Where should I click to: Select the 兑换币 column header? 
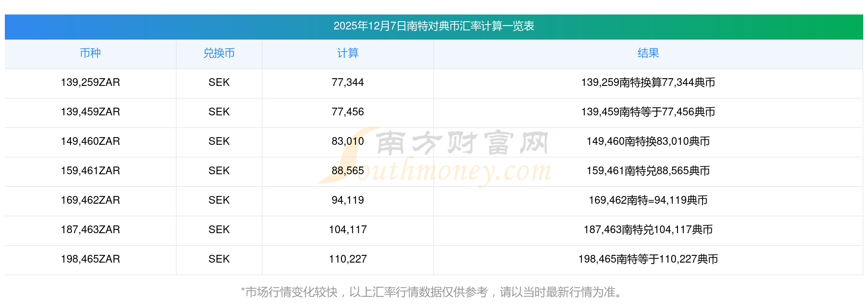pos(219,53)
